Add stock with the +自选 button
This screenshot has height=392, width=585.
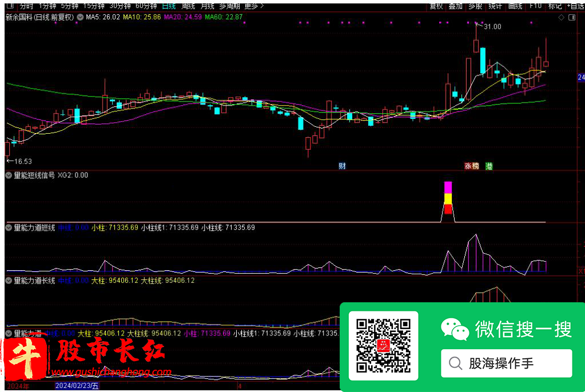576,6
